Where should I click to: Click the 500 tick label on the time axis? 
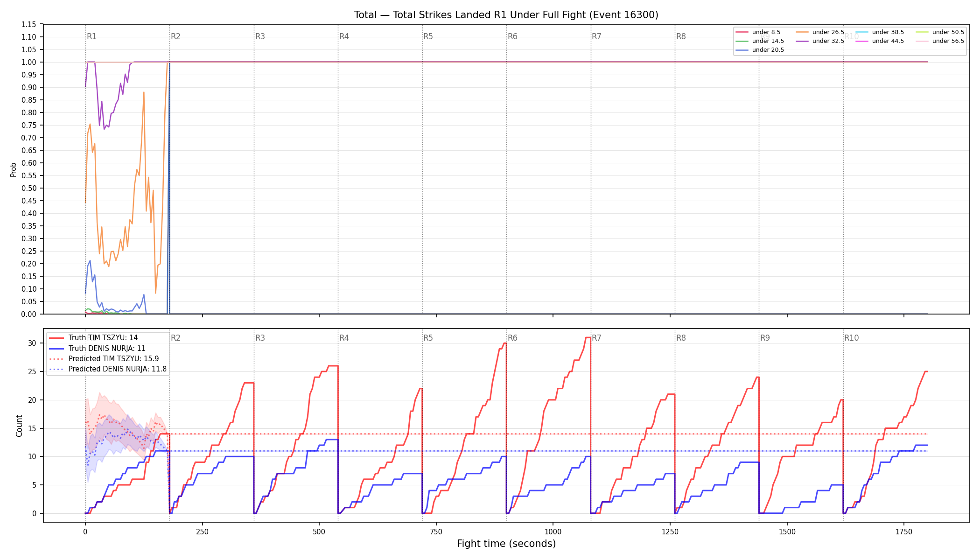click(319, 532)
